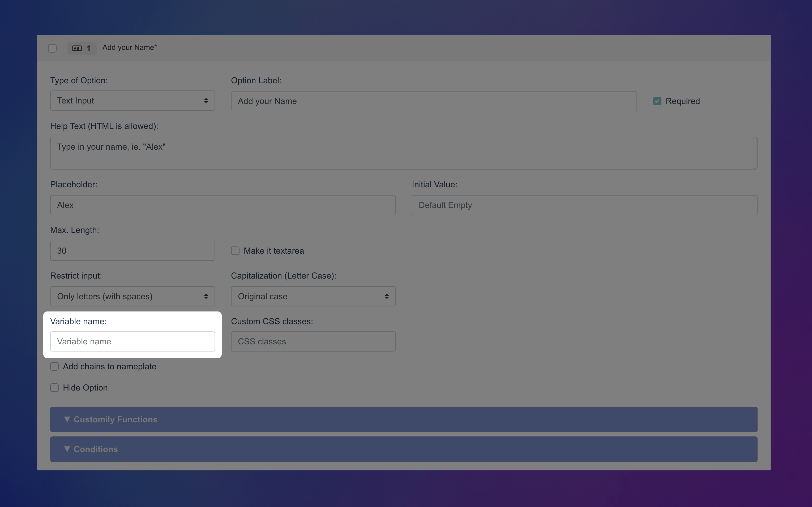Select the Max Length value 30
The height and width of the screenshot is (507, 812).
click(x=132, y=250)
